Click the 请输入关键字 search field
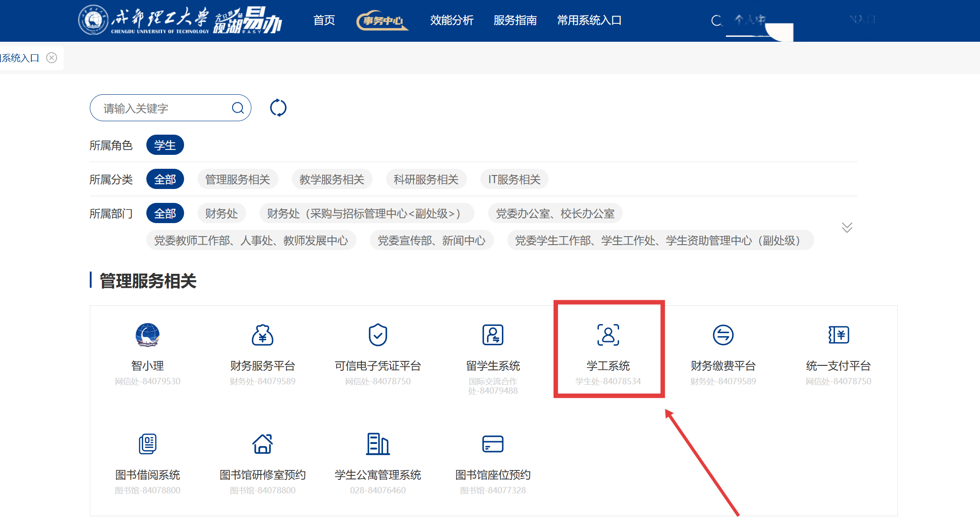Screen dimensions: 980x527 click(171, 108)
